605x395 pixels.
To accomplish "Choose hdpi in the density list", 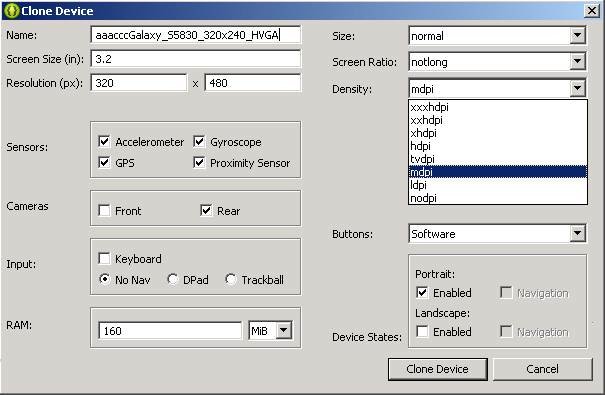I will [x=498, y=146].
